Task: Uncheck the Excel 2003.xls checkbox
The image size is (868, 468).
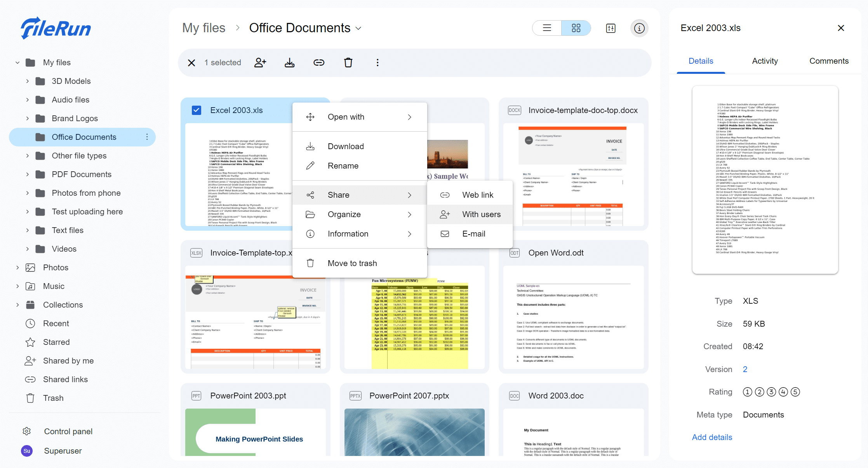Action: pos(197,110)
